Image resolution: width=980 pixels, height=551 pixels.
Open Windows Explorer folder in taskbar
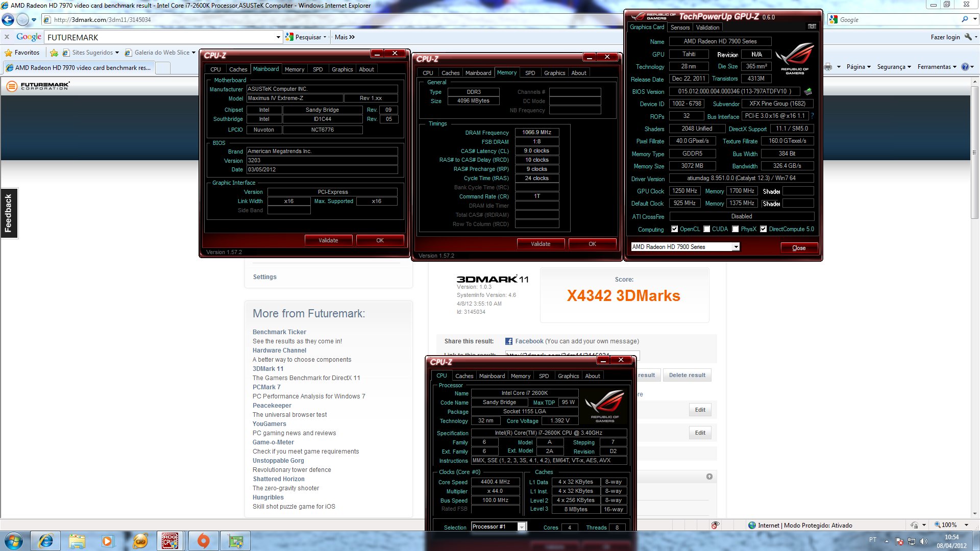click(x=77, y=541)
